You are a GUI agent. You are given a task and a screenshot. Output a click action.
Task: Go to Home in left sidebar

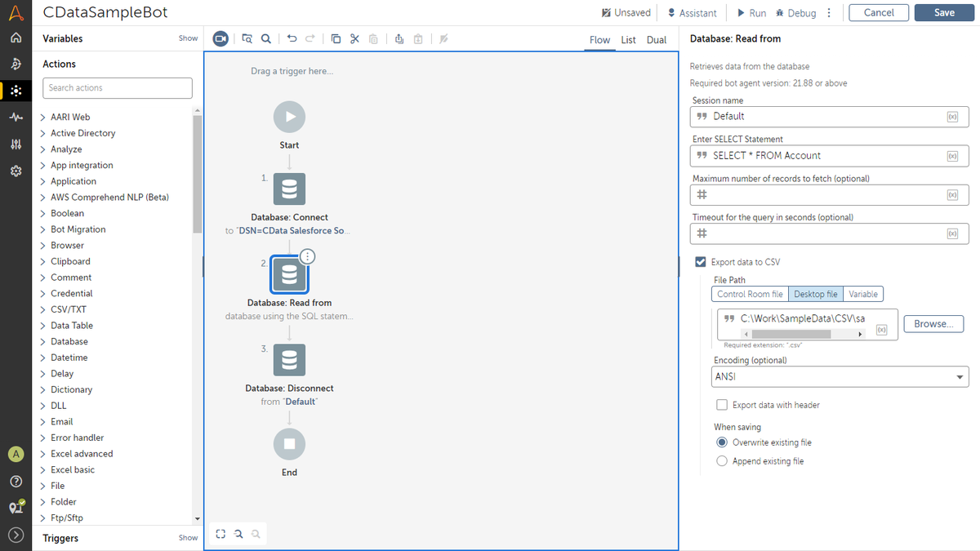pos(16,38)
